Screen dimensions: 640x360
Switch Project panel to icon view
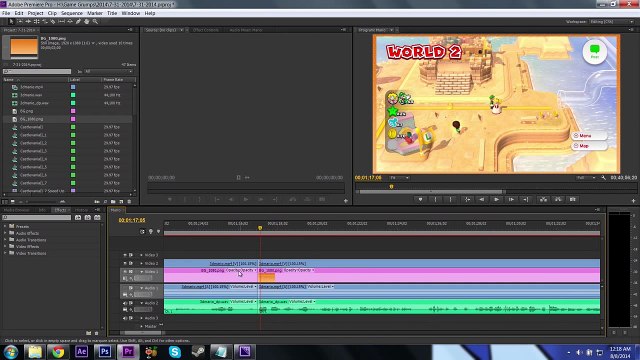pyautogui.click(x=13, y=202)
